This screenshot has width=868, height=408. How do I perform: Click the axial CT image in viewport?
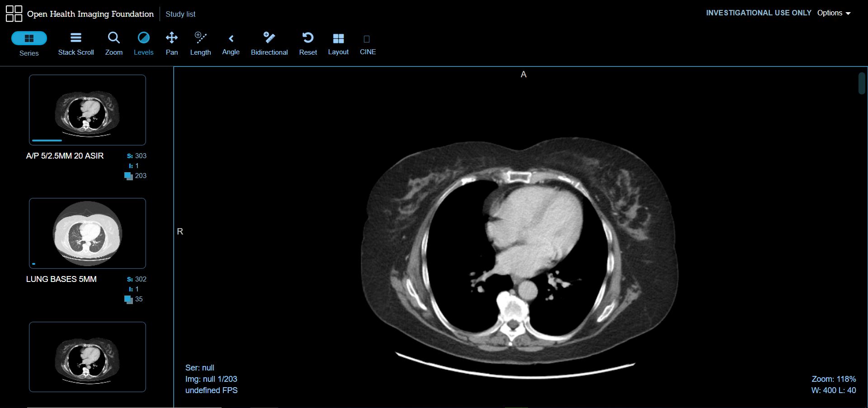click(x=520, y=253)
